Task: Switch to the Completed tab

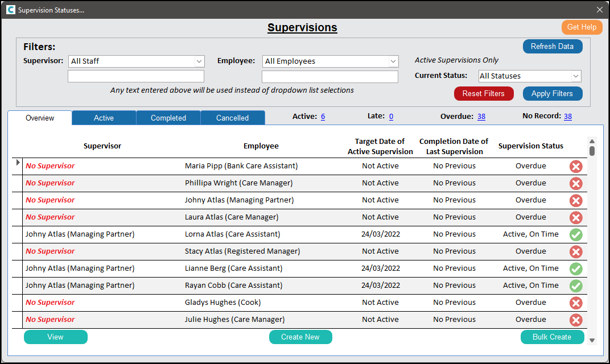Action: (x=168, y=118)
